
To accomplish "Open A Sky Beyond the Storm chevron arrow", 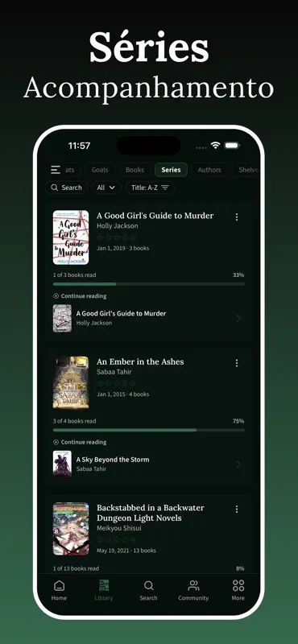I will point(238,464).
